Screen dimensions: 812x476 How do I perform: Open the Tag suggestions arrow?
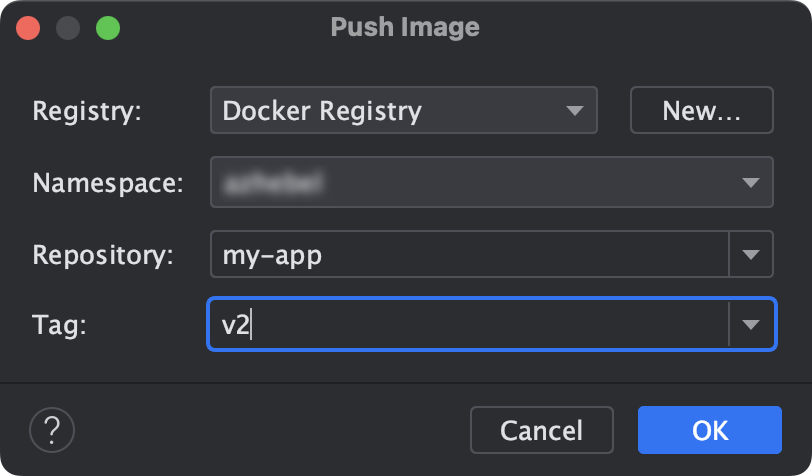pyautogui.click(x=750, y=324)
